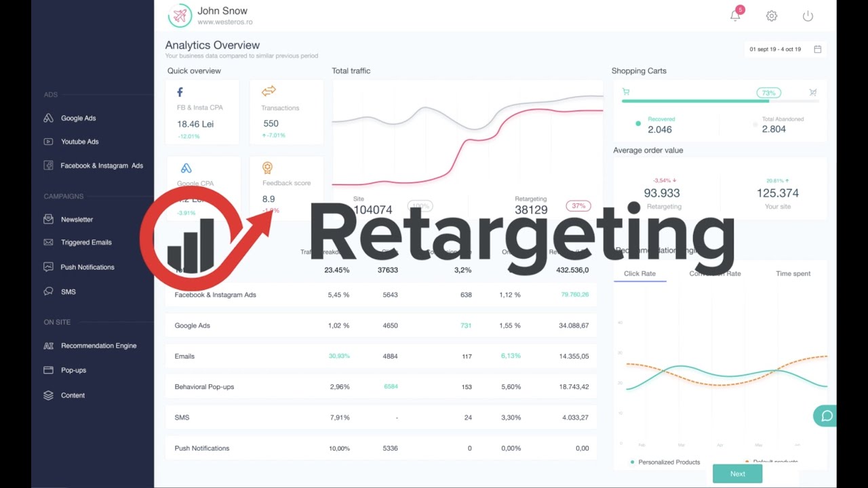The width and height of the screenshot is (868, 488).
Task: Open the settings gear menu
Action: (x=772, y=15)
